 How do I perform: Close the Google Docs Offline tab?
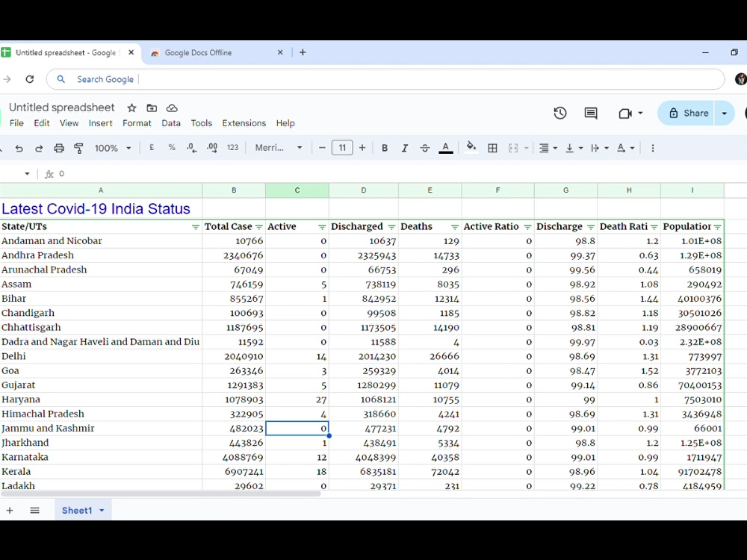(x=280, y=52)
